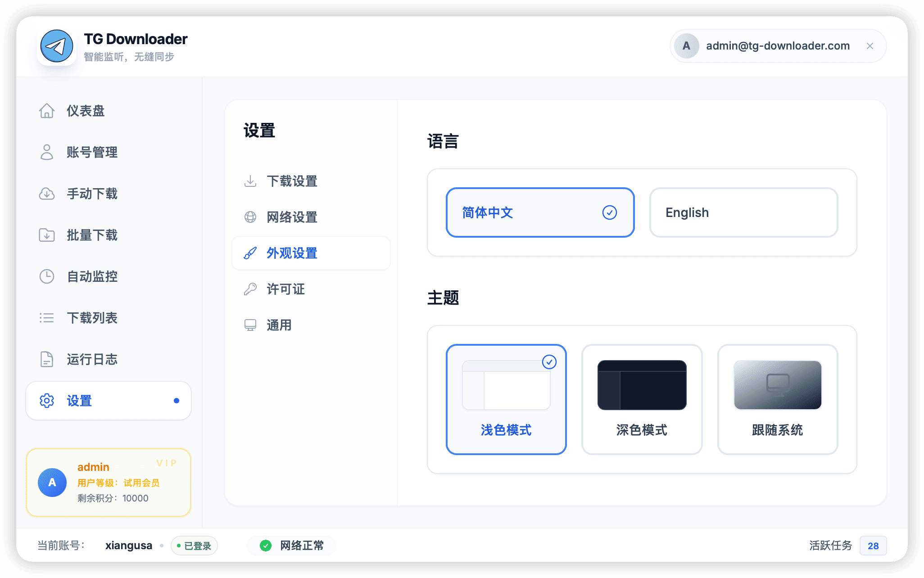The height and width of the screenshot is (578, 924).
Task: Switch theme to 深色模式
Action: point(642,399)
